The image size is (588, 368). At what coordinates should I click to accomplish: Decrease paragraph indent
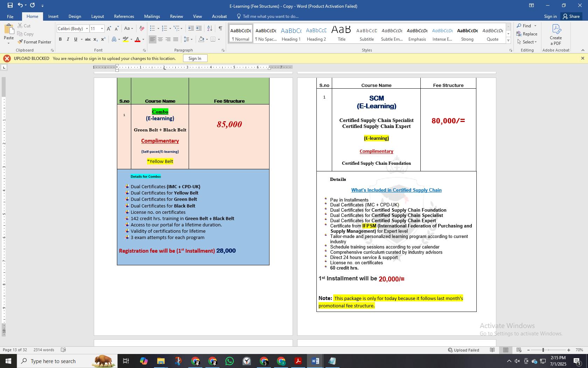point(191,28)
